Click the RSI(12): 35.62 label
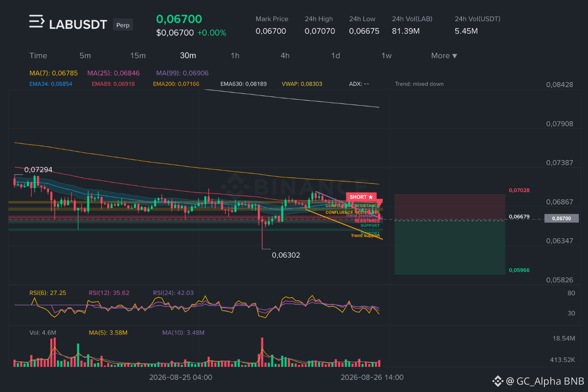588x392 pixels. tap(109, 293)
